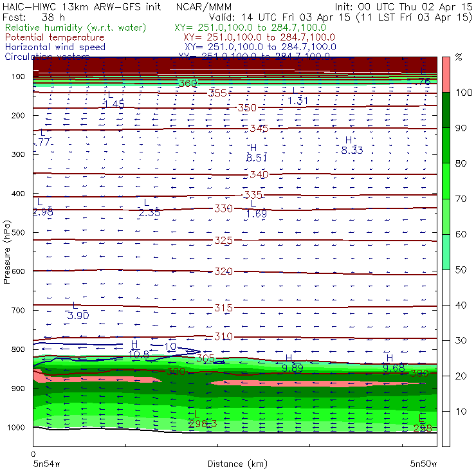The width and height of the screenshot is (476, 476).
Task: Click the '5n50w' end coordinate label
Action: pos(423,464)
